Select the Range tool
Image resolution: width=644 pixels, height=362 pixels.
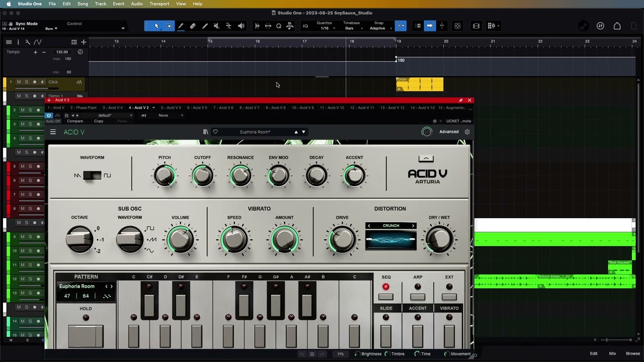(169, 26)
